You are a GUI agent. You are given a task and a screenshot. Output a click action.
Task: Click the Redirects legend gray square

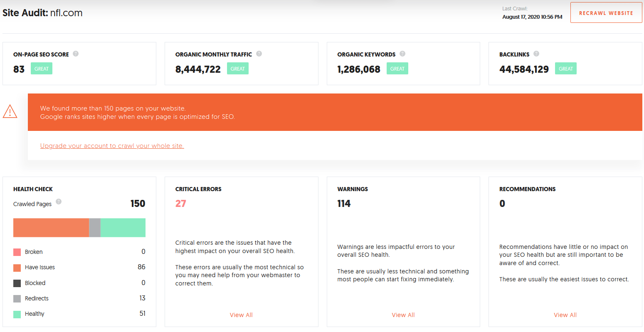(17, 299)
